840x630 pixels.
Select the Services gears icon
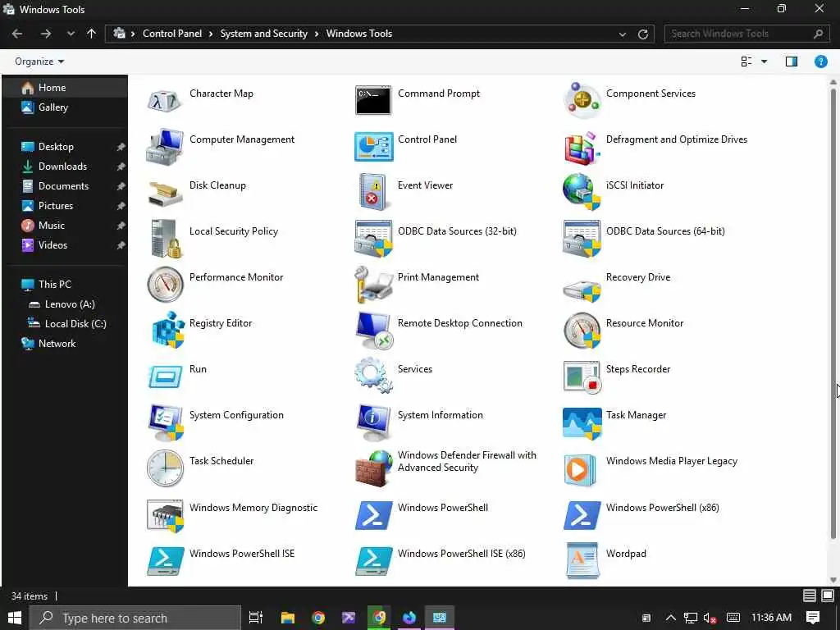click(x=373, y=376)
